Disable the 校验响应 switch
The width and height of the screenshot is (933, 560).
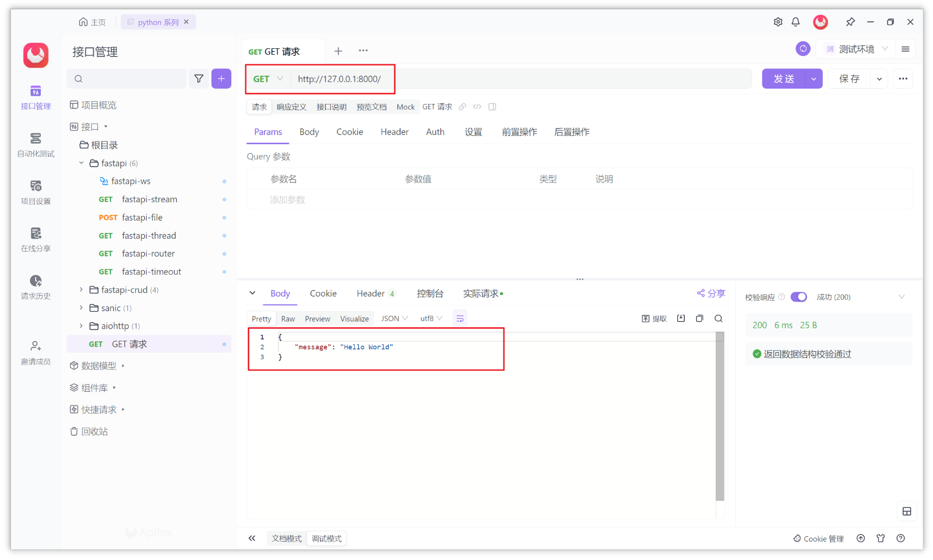pyautogui.click(x=798, y=297)
